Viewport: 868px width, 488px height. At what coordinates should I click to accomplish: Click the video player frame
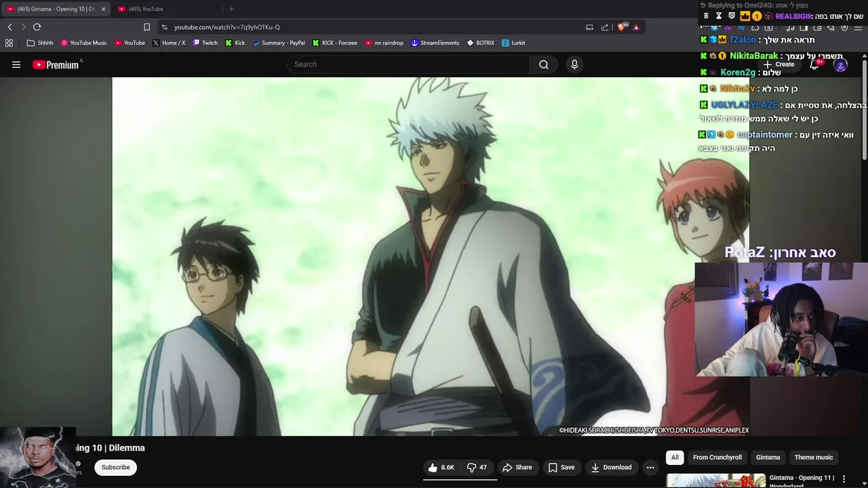tap(431, 256)
